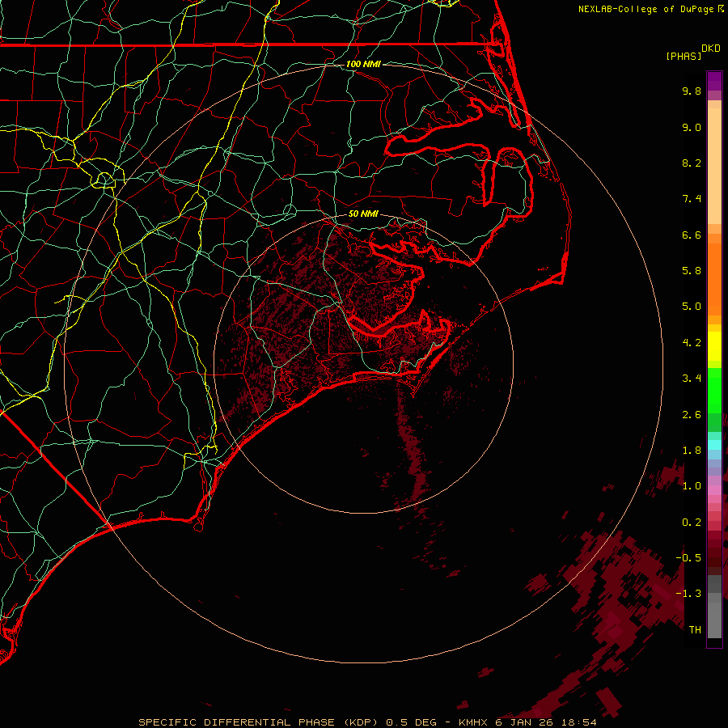This screenshot has width=728, height=728.
Task: Pick the cyan color bar segment
Action: coord(714,445)
